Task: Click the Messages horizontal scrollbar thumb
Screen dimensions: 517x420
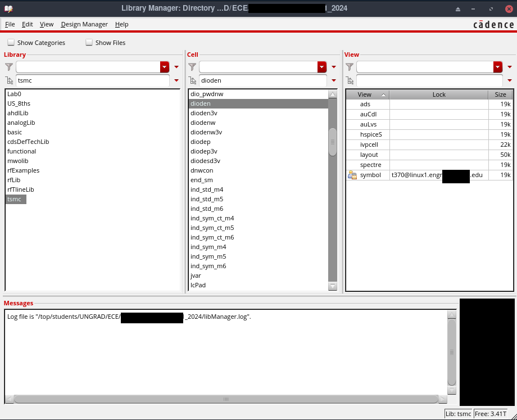Action: [226, 399]
